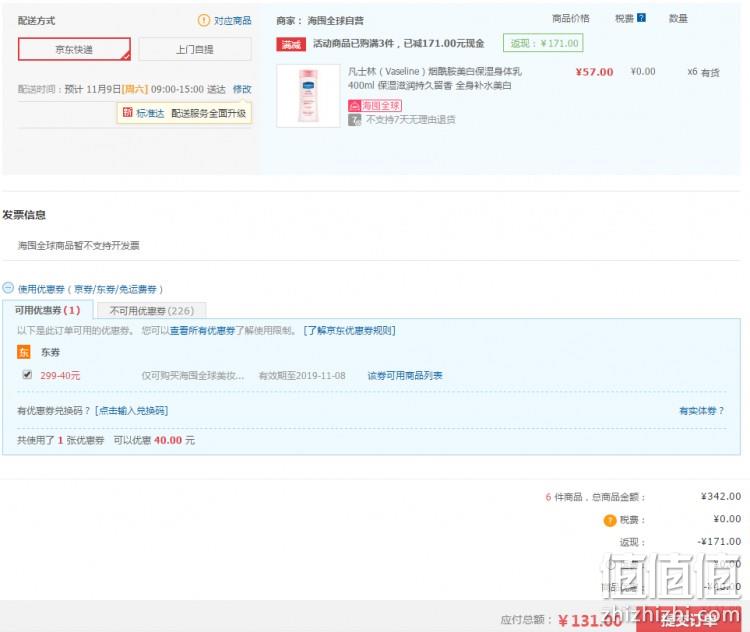Uncheck the 299-40元 coupon checkbox

point(27,375)
